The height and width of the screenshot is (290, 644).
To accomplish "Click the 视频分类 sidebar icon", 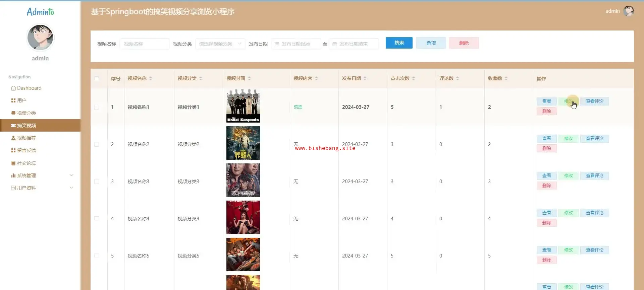I will click(13, 113).
